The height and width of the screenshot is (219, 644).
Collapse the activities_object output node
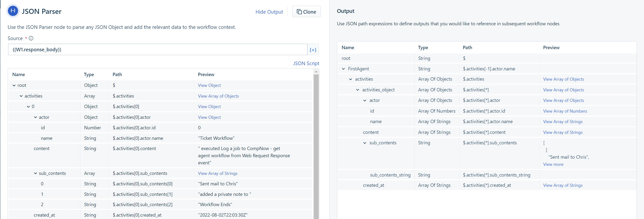pyautogui.click(x=358, y=90)
